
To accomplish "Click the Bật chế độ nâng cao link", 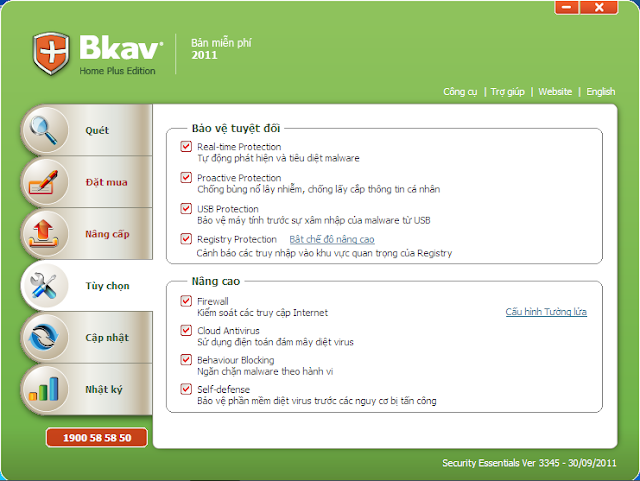I will [332, 239].
